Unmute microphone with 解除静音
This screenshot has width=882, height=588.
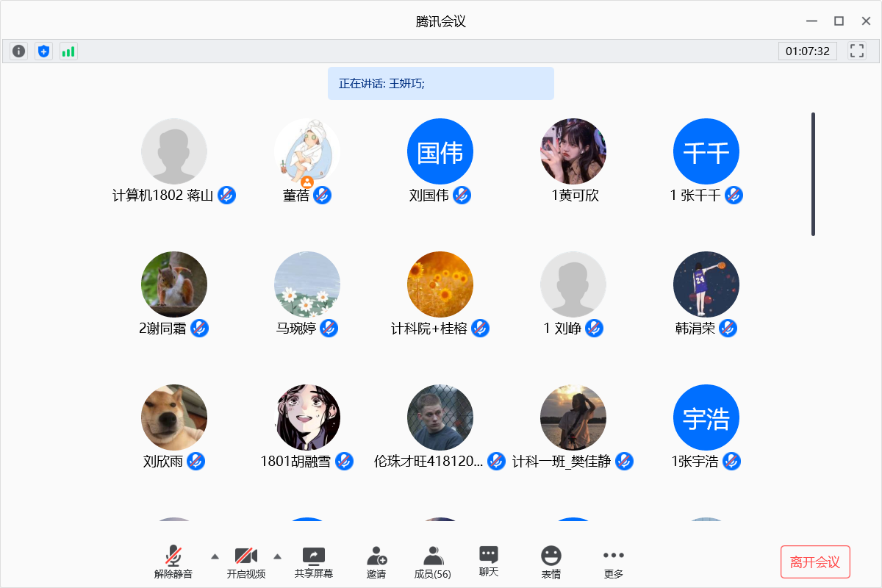173,563
